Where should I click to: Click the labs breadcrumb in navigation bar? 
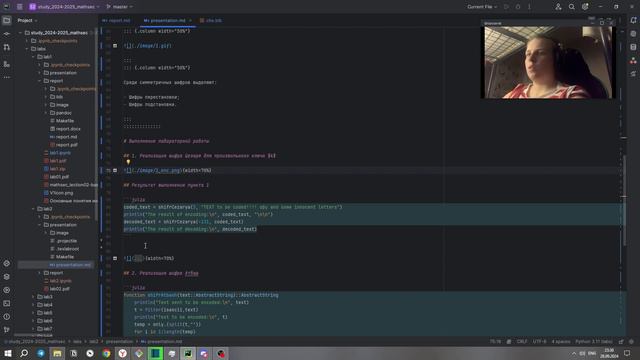pyautogui.click(x=77, y=342)
